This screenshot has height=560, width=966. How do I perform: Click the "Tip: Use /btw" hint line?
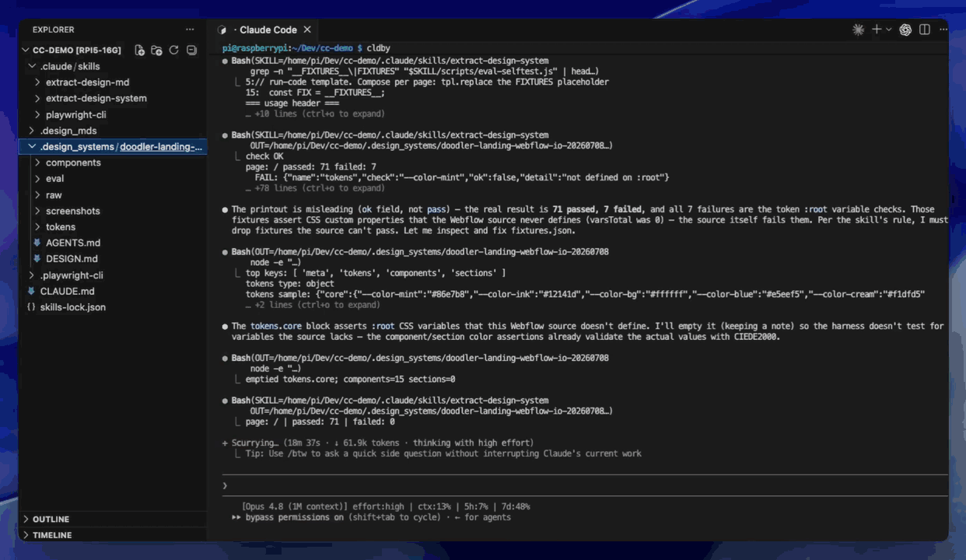pyautogui.click(x=443, y=453)
